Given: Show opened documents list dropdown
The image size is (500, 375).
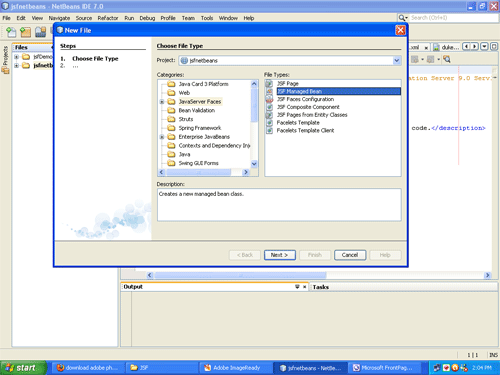Looking at the screenshot, I should pyautogui.click(x=484, y=47).
